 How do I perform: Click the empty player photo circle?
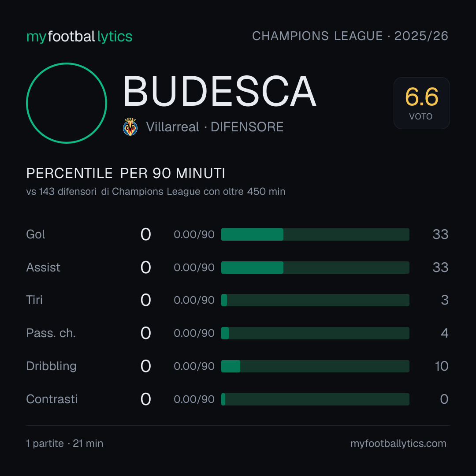coord(67,103)
